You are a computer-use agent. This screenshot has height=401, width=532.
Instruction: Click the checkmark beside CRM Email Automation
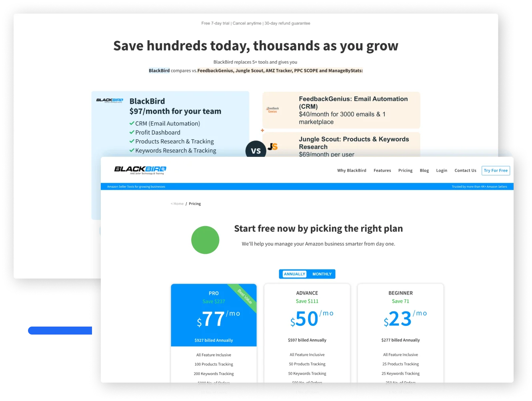132,123
